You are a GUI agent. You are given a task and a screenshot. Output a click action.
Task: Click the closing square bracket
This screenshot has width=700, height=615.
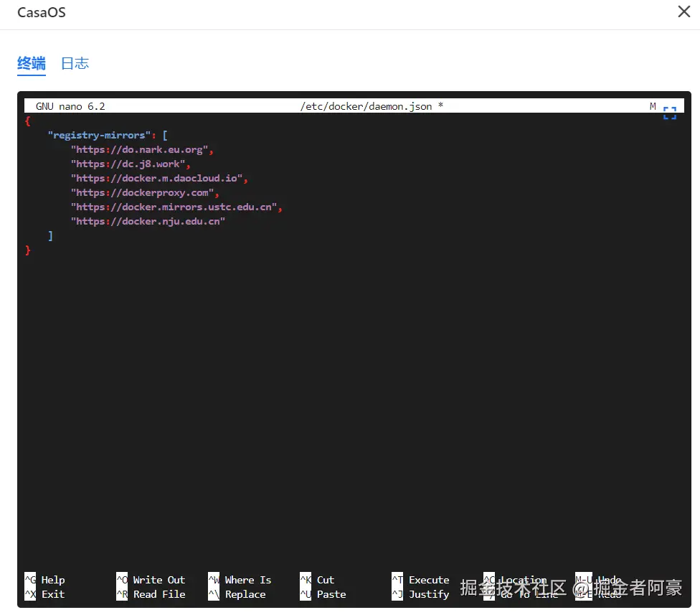pos(50,236)
